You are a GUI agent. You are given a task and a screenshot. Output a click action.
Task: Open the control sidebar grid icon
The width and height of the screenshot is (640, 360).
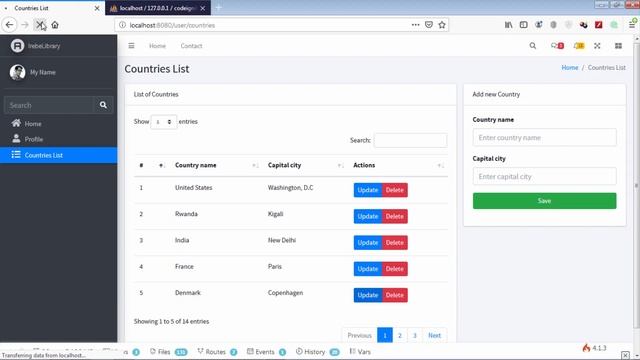coord(618,46)
